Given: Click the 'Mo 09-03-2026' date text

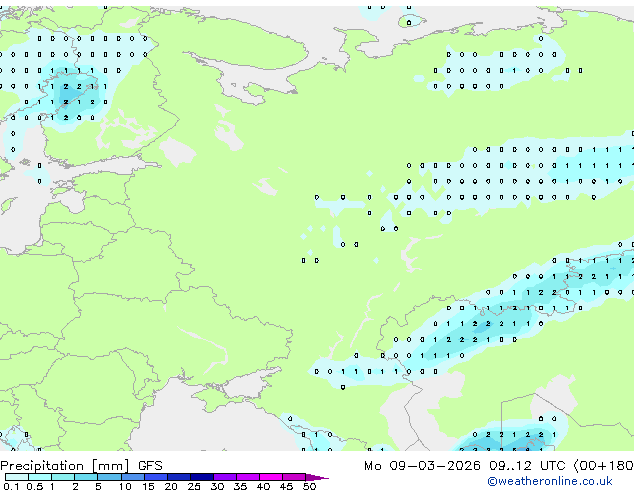Looking at the screenshot, I should click(x=422, y=466).
